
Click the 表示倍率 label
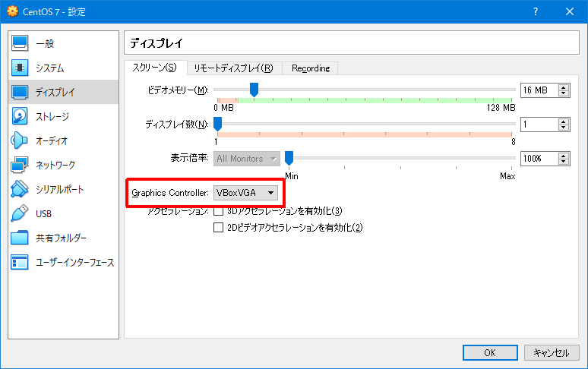coord(189,158)
